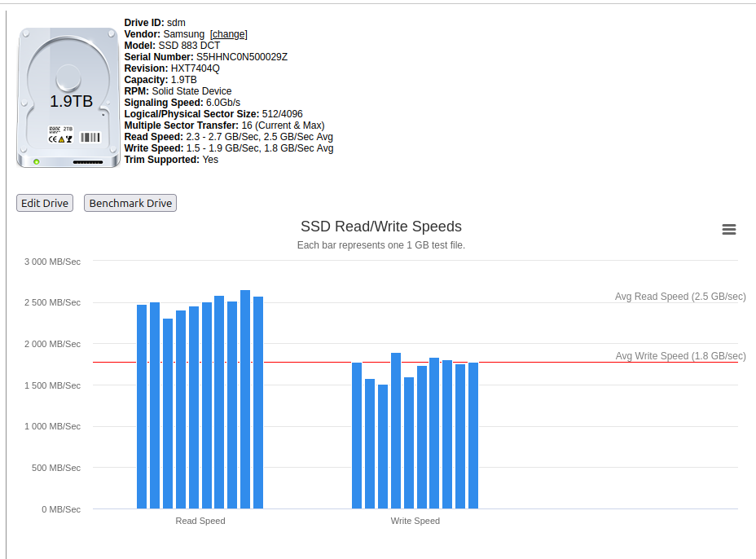Click the RPM Solid State Device line
Screen dimensions: 756x559
178,91
